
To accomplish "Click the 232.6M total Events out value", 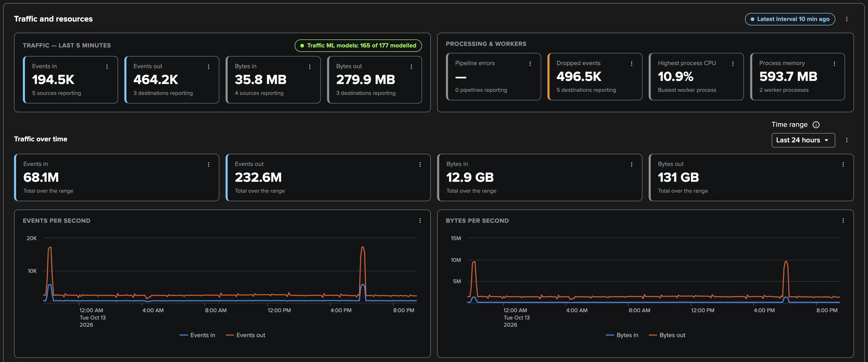I will (258, 177).
